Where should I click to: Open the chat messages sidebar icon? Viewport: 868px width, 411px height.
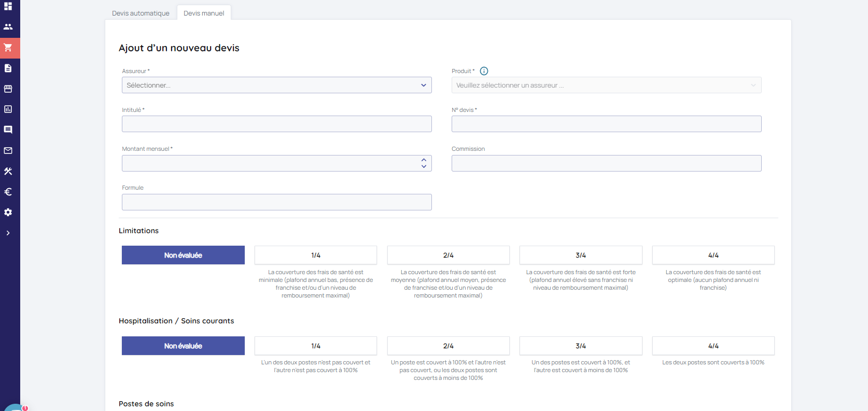click(8, 130)
